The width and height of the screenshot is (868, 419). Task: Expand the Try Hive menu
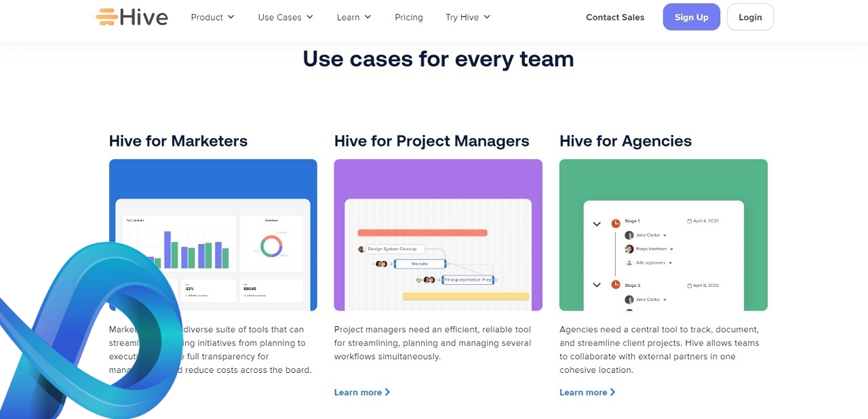coord(468,17)
